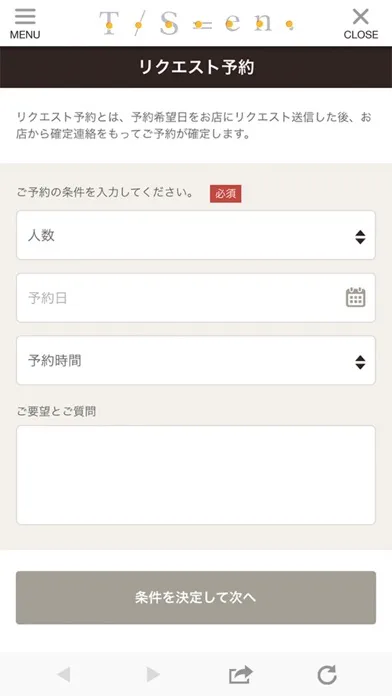The height and width of the screenshot is (696, 392).
Task: Click the 人数 up-down arrows
Action: (360, 237)
